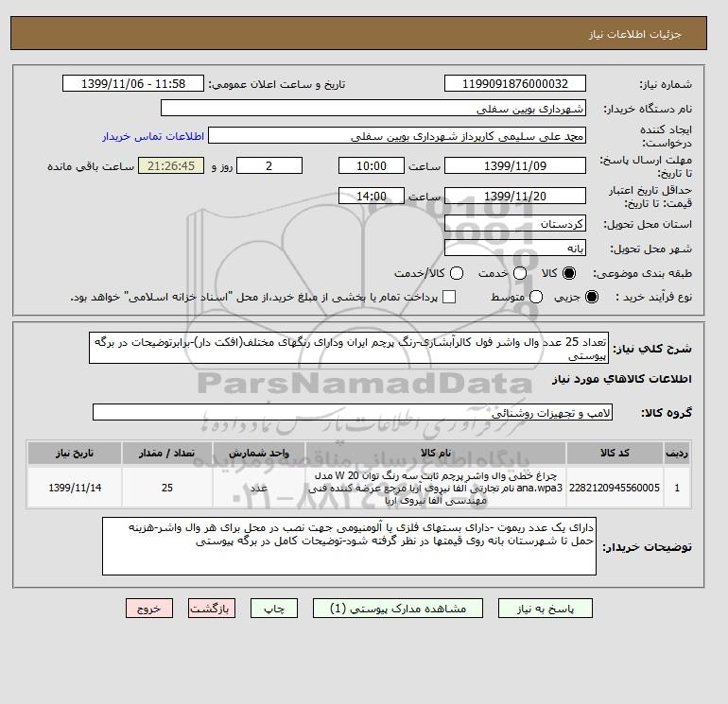Click response deadline date 1399/11/09 field
The image size is (728, 704).
515,165
